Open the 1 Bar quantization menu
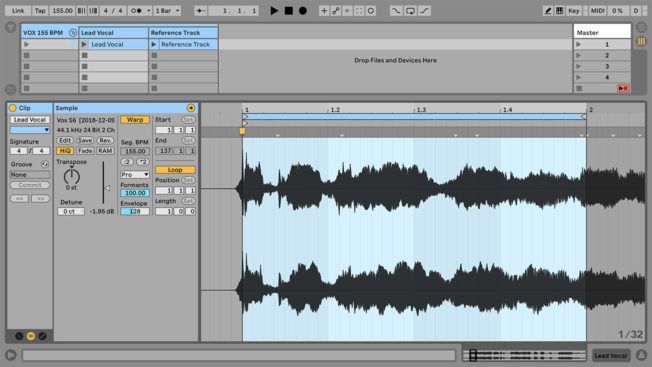Viewport: 652px width, 367px height. coord(168,11)
